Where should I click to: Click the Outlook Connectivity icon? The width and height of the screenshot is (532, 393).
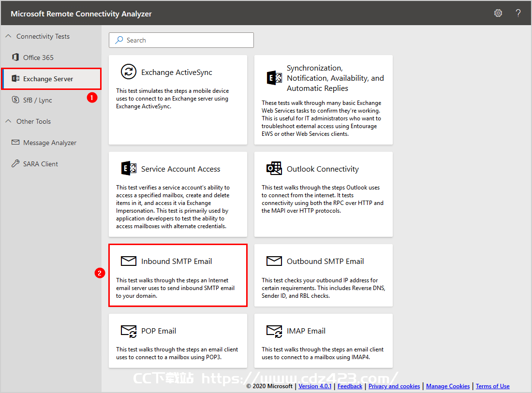point(274,169)
